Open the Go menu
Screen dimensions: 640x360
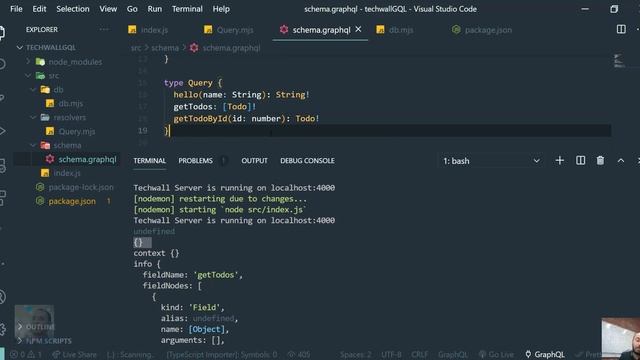pos(132,9)
